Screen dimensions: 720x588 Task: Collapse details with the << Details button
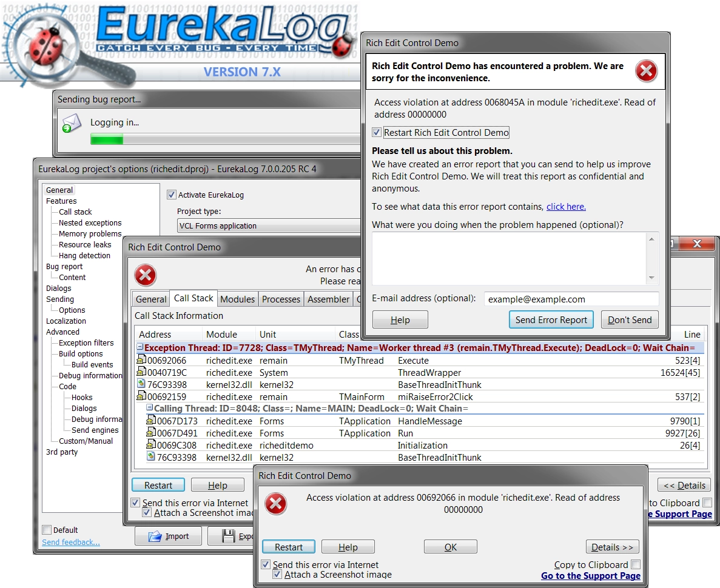click(x=684, y=485)
